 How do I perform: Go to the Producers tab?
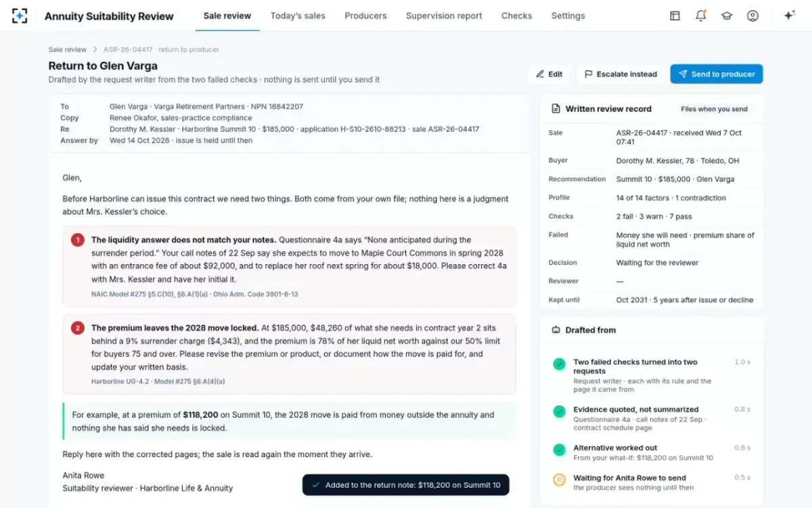[365, 16]
